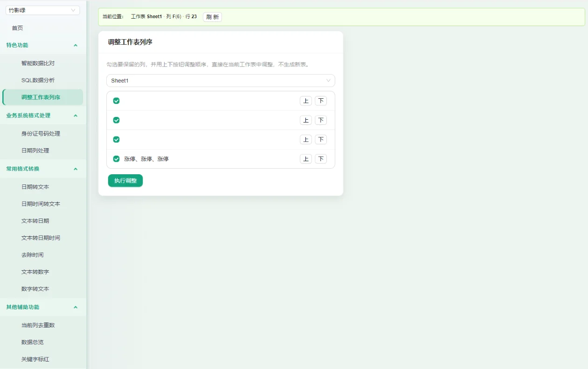Click the 当前位置 label
The height and width of the screenshot is (369, 588).
(x=113, y=17)
